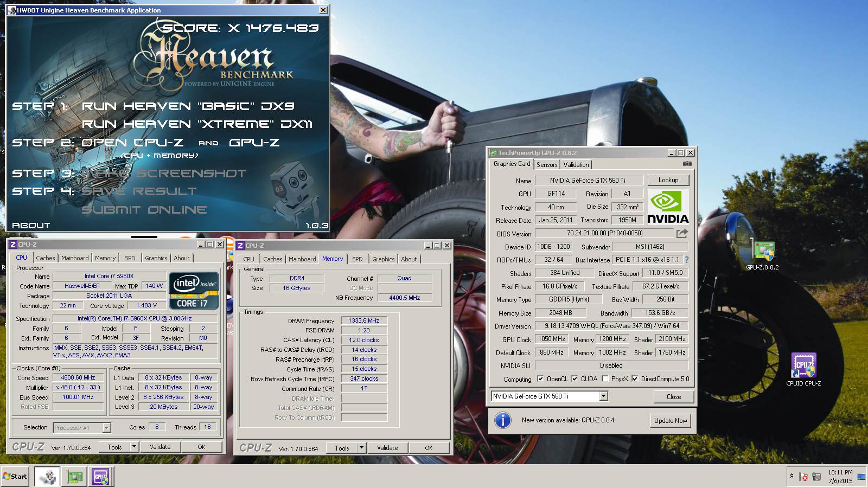The height and width of the screenshot is (488, 868).
Task: Click the blue info icon in update bar
Action: point(503,420)
